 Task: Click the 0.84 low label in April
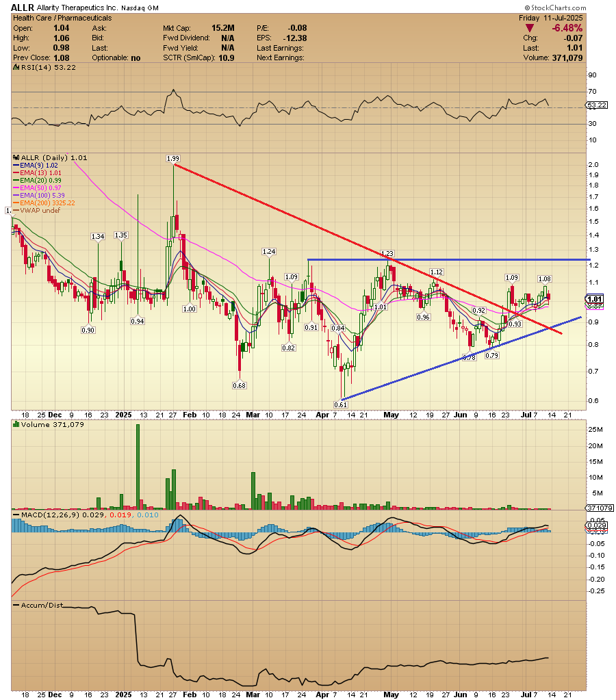pos(338,328)
